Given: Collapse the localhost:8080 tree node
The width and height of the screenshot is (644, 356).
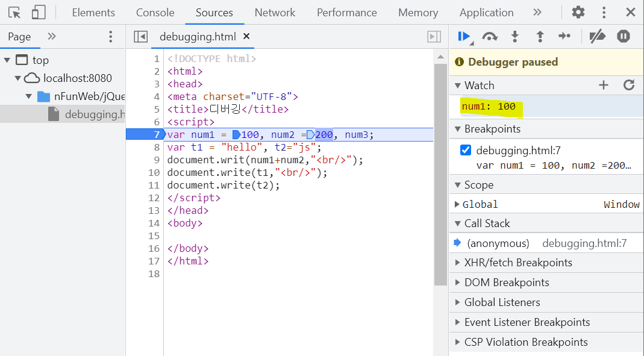Looking at the screenshot, I should (17, 78).
